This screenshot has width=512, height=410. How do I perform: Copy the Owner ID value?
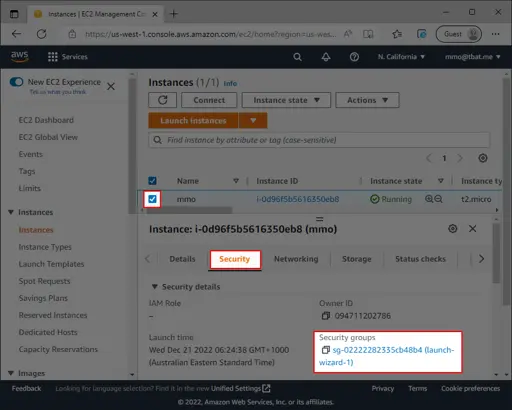coord(326,316)
